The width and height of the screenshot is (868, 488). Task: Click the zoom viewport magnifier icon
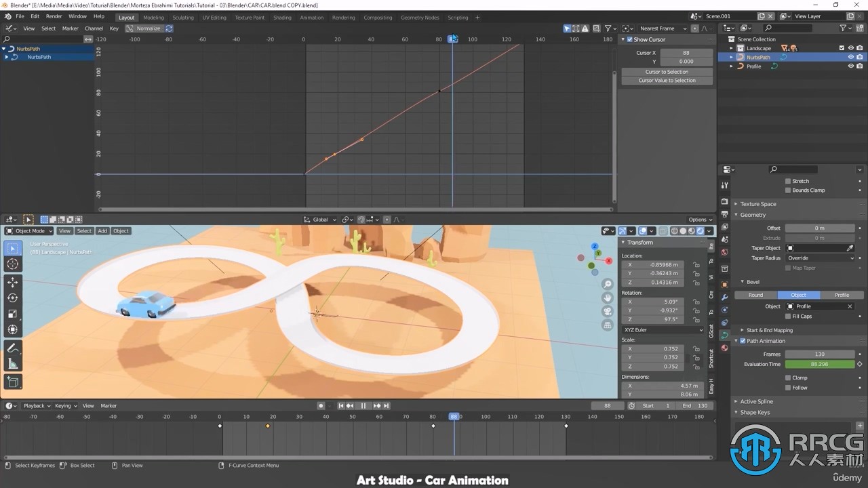click(608, 284)
